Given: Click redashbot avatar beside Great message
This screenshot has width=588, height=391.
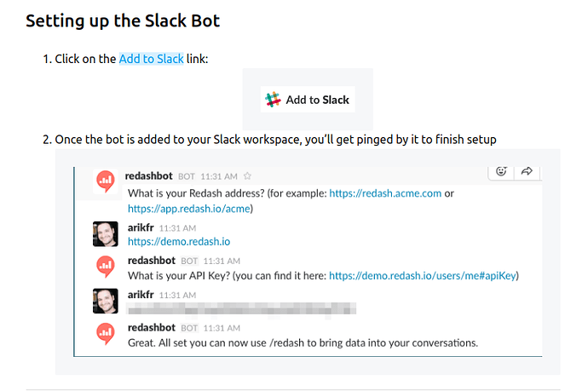Looking at the screenshot, I should coord(106,333).
